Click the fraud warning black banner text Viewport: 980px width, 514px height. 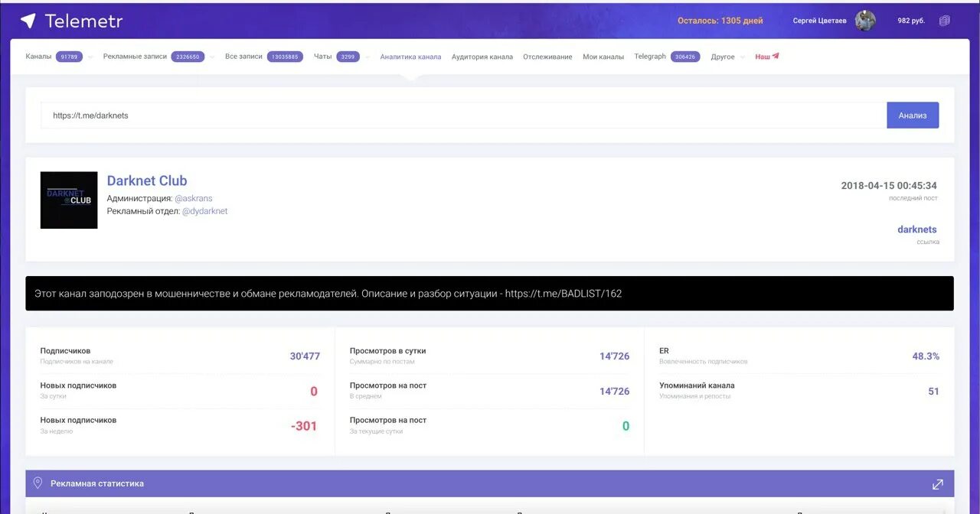point(328,293)
